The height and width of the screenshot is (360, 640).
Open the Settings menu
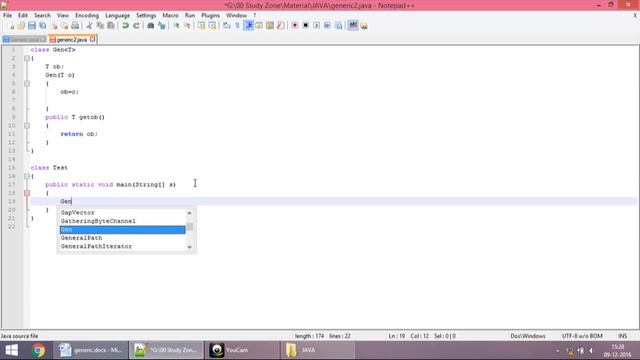click(146, 16)
